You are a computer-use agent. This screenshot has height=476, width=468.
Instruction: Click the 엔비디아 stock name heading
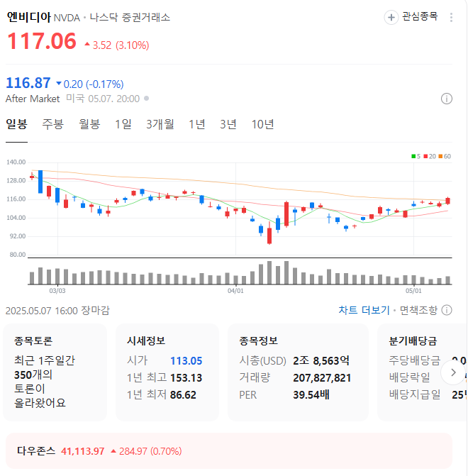[x=29, y=17]
